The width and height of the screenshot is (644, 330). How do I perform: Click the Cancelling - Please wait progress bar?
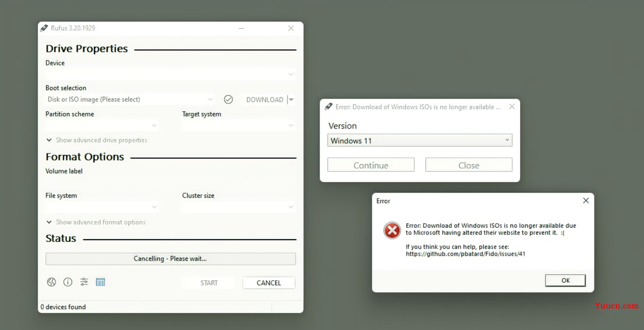point(171,259)
